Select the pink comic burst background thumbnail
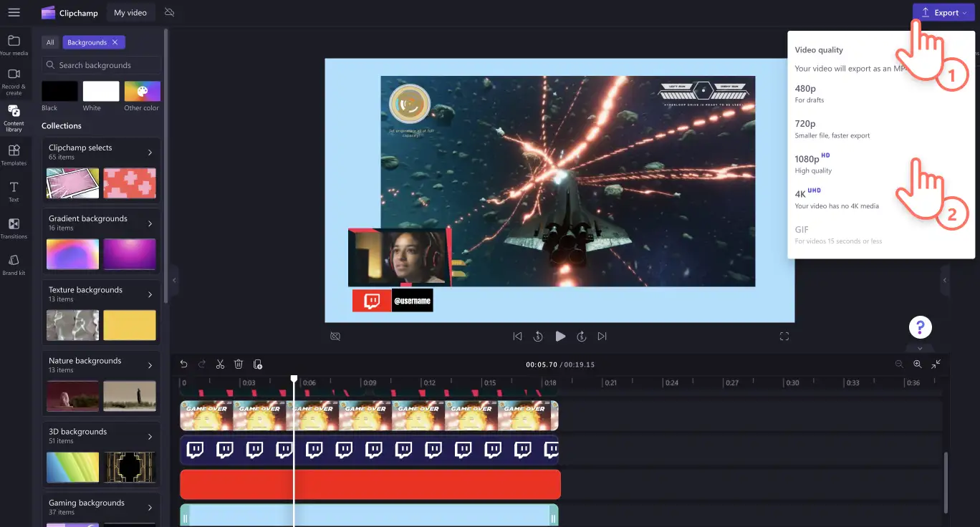The height and width of the screenshot is (527, 980). coord(72,183)
